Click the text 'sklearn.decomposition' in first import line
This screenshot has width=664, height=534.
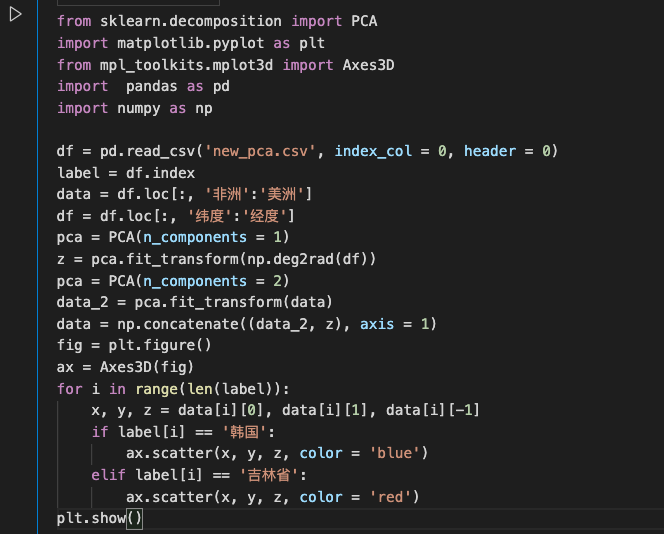pos(191,21)
